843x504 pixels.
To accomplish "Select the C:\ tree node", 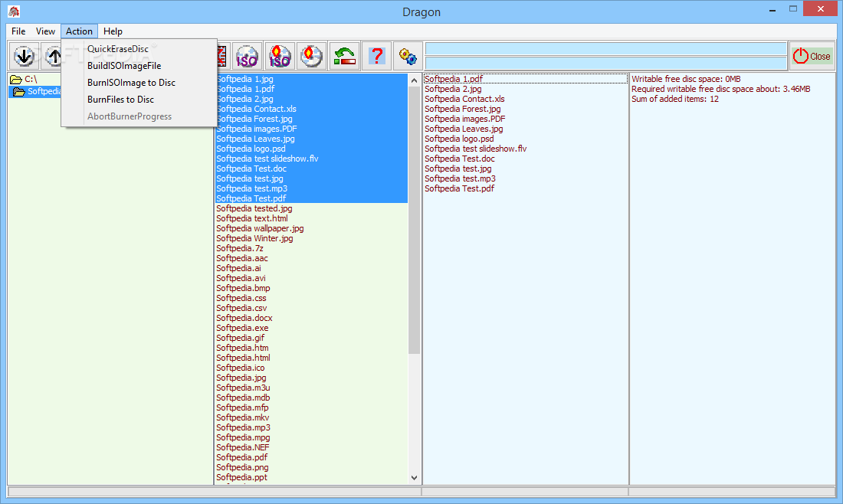I will click(x=31, y=80).
